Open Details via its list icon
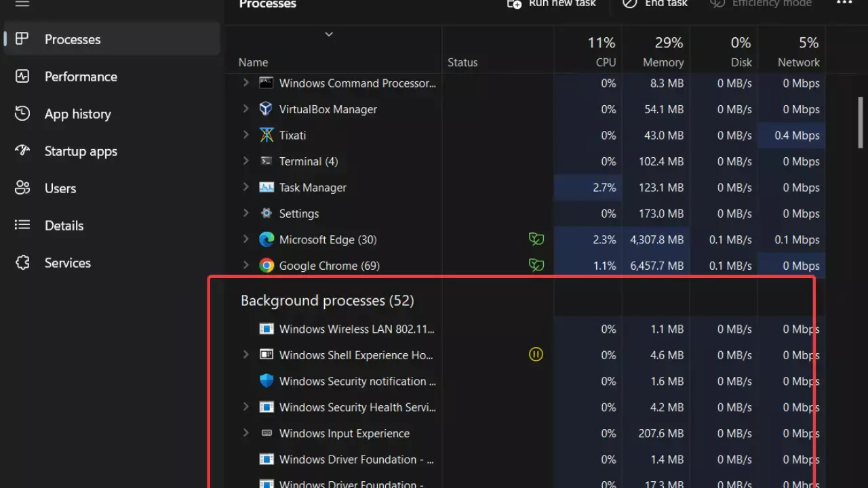The width and height of the screenshot is (868, 488). point(22,225)
